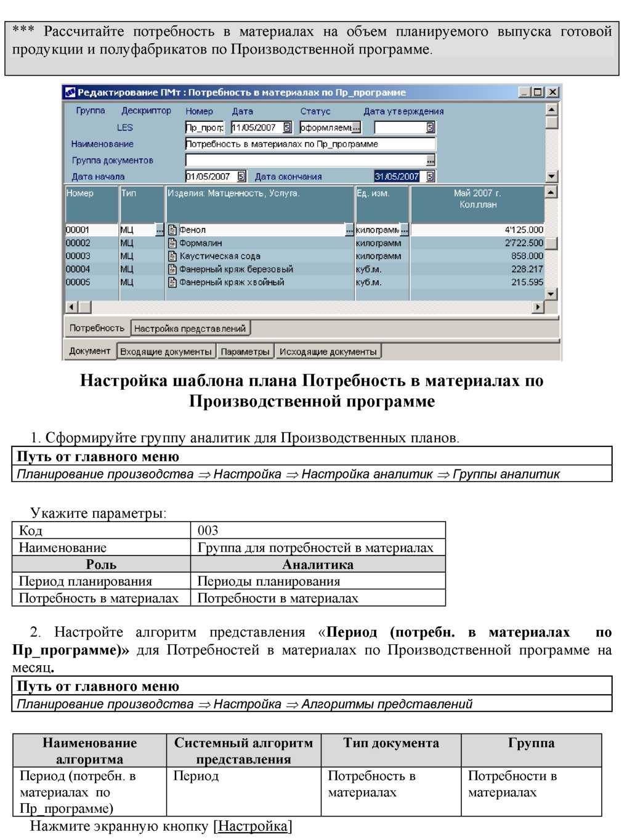Open the Статус selection ellipsis button
The width and height of the screenshot is (635, 840).
point(357,127)
